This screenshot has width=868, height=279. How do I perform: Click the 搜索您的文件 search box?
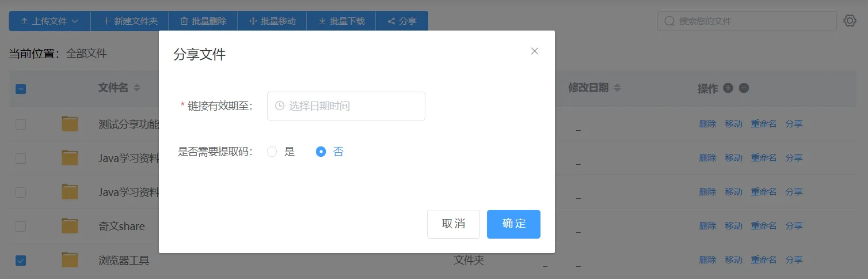747,21
